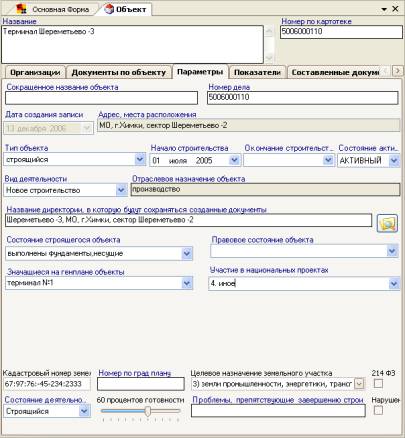Close the form with the X button
This screenshot has height=438, width=405.
click(x=395, y=9)
